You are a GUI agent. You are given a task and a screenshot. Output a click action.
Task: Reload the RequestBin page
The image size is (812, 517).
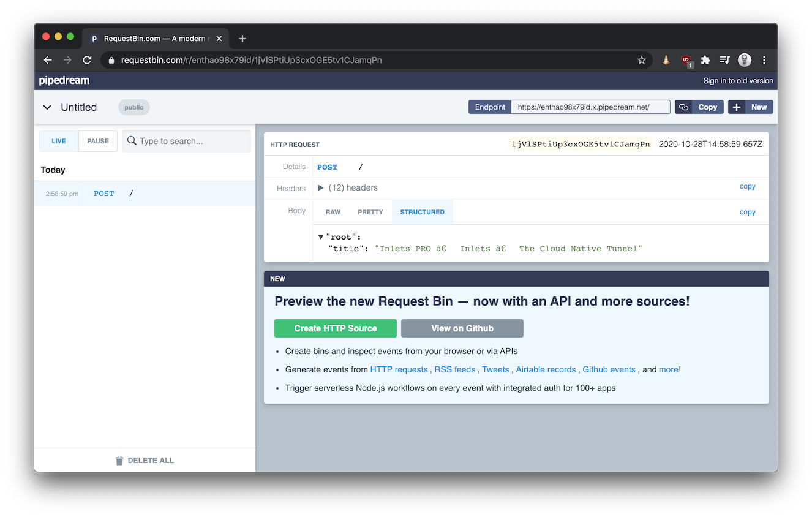tap(87, 60)
